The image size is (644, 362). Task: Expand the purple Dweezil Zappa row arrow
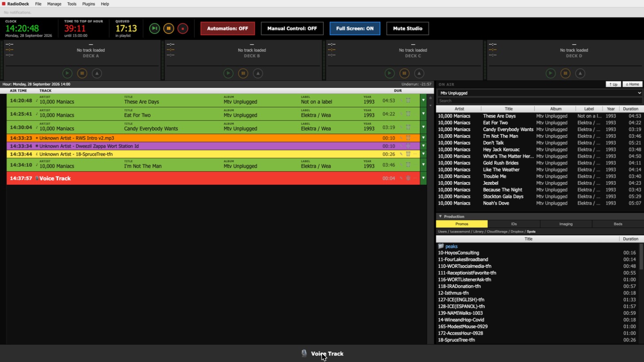(x=423, y=146)
